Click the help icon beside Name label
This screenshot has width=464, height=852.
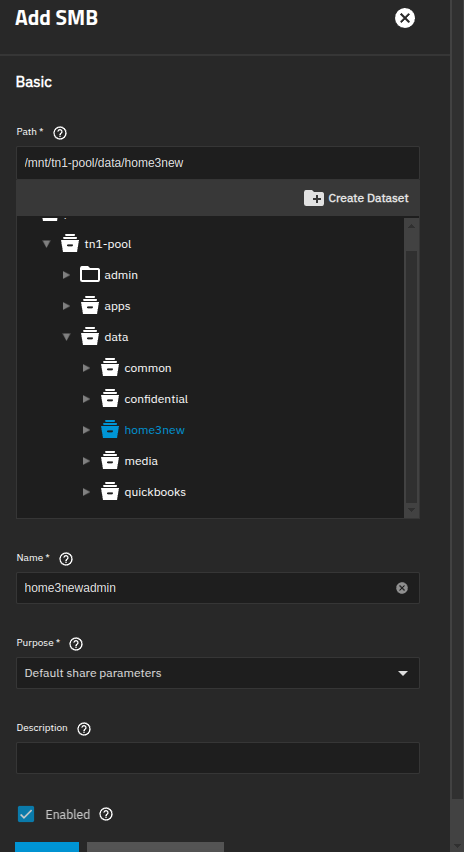pyautogui.click(x=66, y=559)
